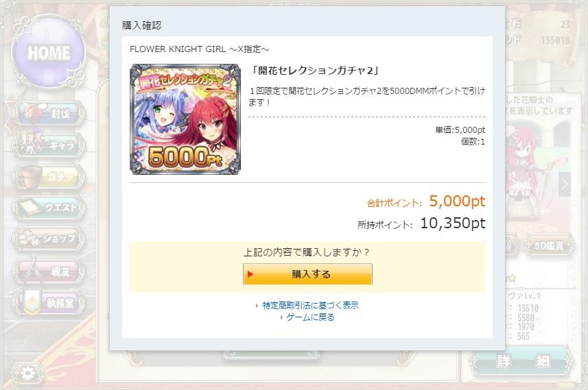Open the ショップ shop menu
Image resolution: width=588 pixels, height=390 pixels.
48,239
